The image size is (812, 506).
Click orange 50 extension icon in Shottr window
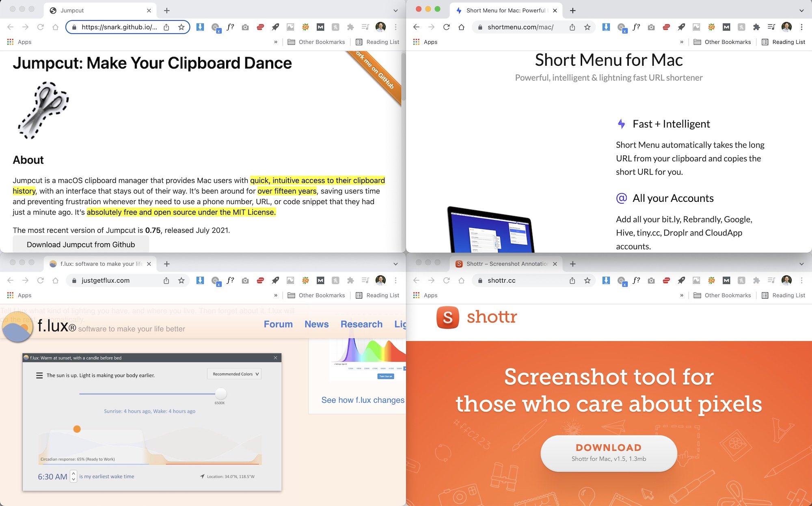pos(711,281)
